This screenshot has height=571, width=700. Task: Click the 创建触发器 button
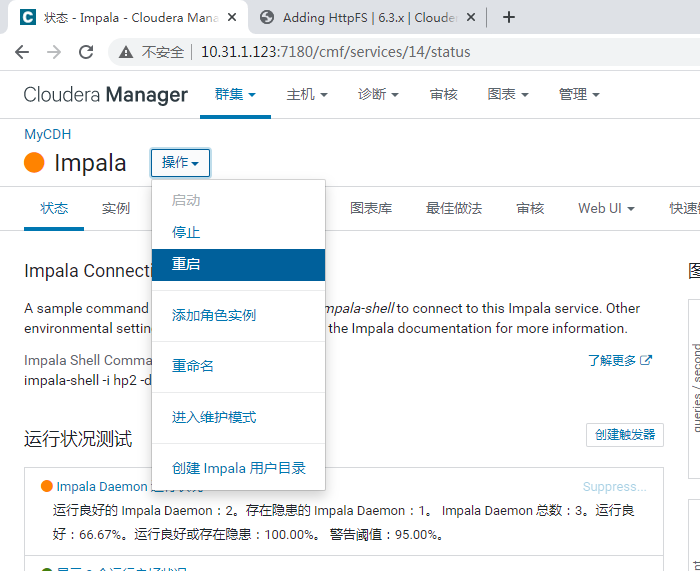click(x=625, y=435)
